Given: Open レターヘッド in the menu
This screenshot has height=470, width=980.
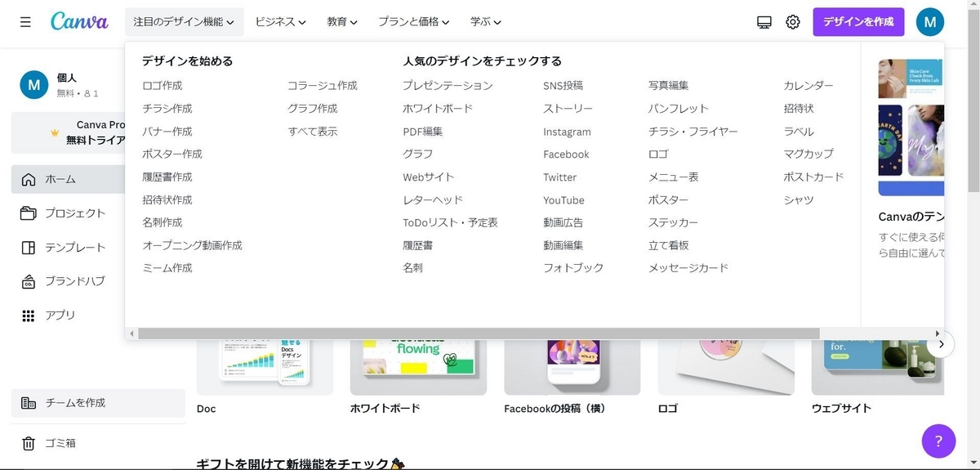Looking at the screenshot, I should click(433, 199).
